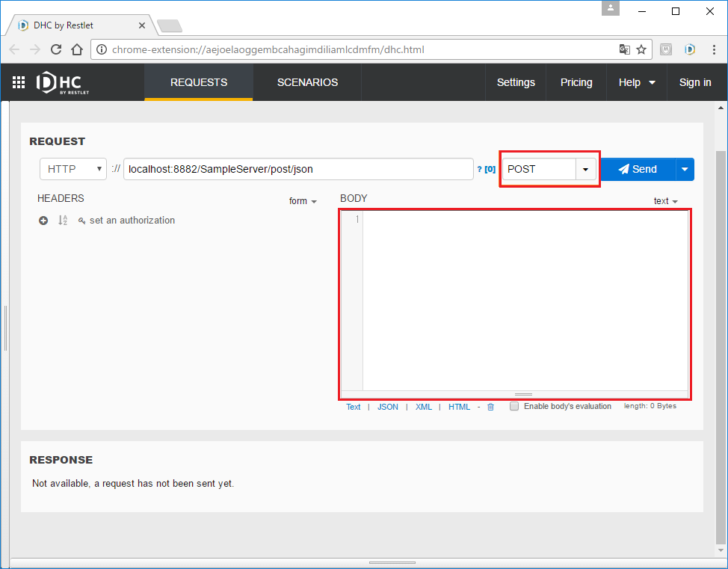
Task: Switch to the REQUESTS tab
Action: click(199, 83)
